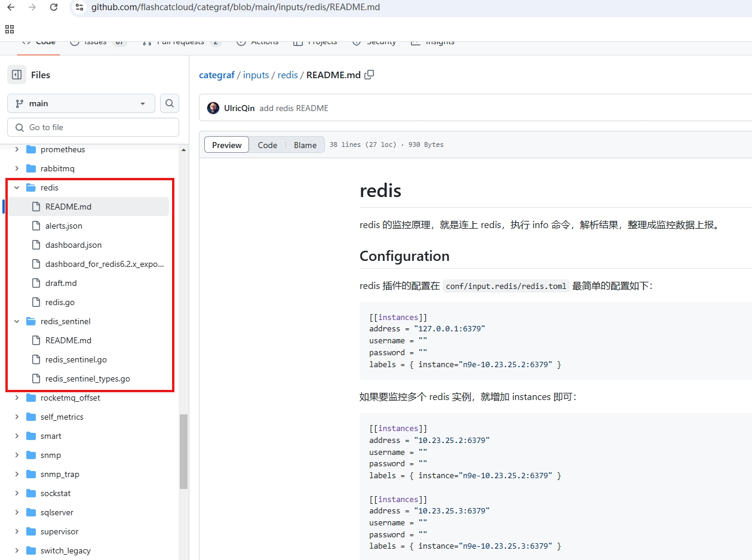
Task: Click the prometheus folder icon
Action: pyautogui.click(x=31, y=149)
